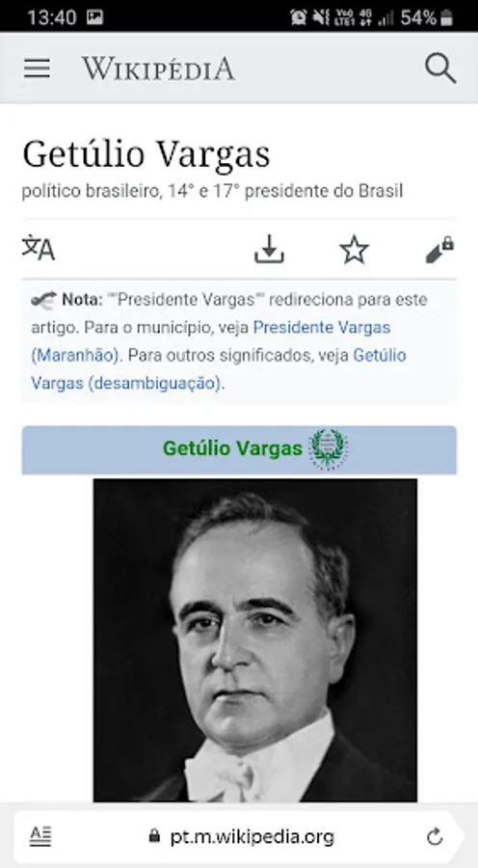Tap the Getúlio Vargas article title
The image size is (478, 868).
(146, 154)
